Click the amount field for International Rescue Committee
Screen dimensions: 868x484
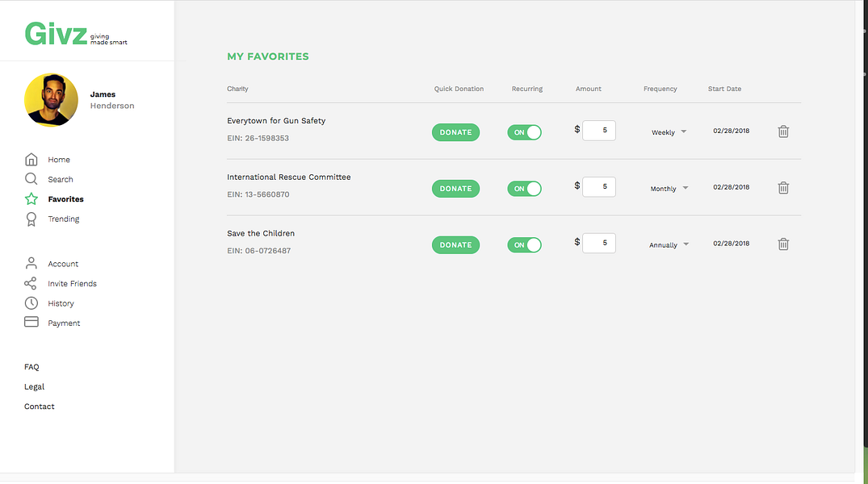(x=599, y=187)
